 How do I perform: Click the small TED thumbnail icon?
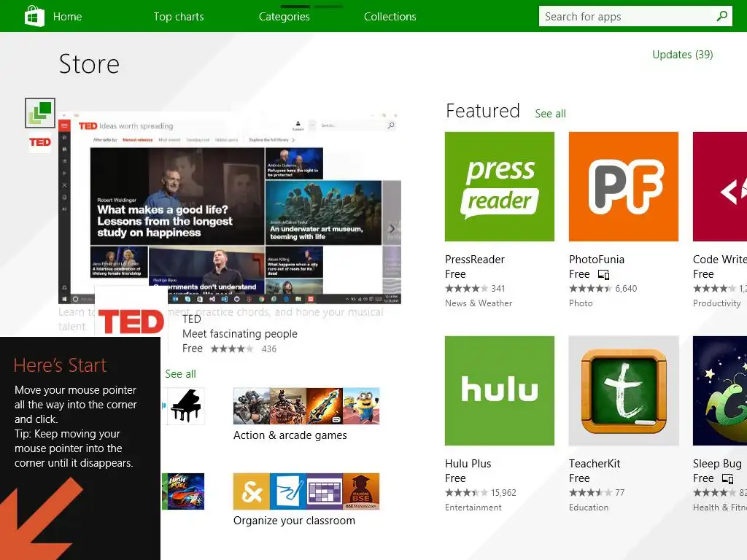point(40,142)
